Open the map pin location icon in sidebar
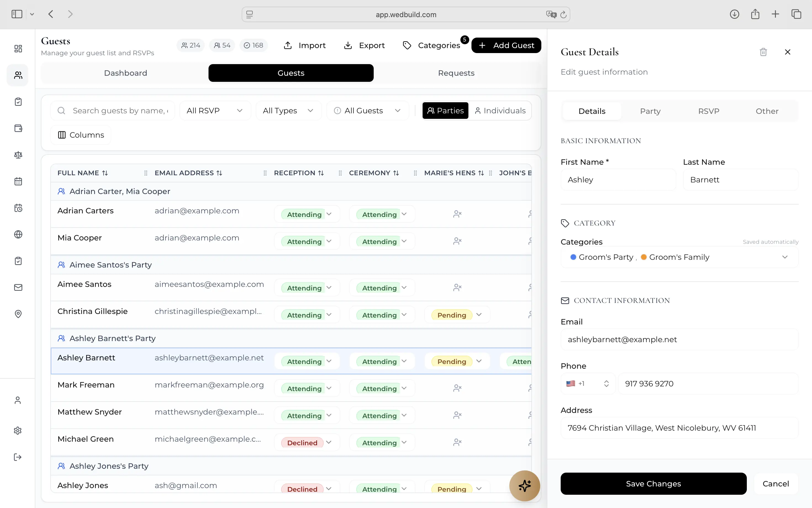 (18, 314)
